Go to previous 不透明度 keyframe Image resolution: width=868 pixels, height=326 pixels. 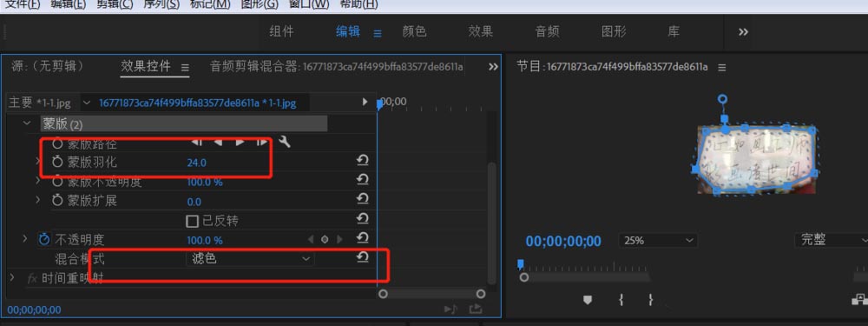click(311, 240)
